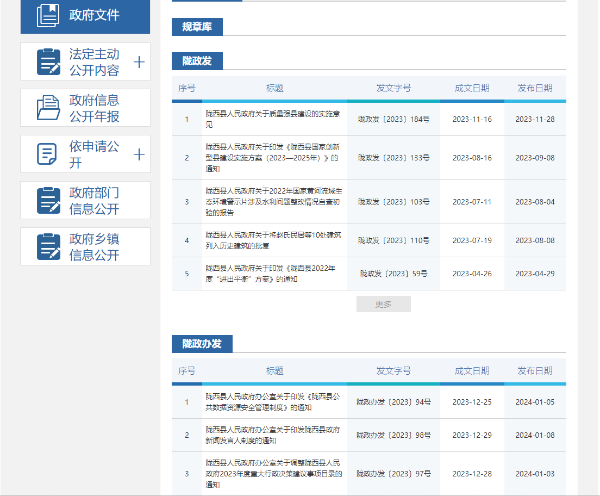Click the 发布日期 column header in 陇政发 table

(534, 88)
